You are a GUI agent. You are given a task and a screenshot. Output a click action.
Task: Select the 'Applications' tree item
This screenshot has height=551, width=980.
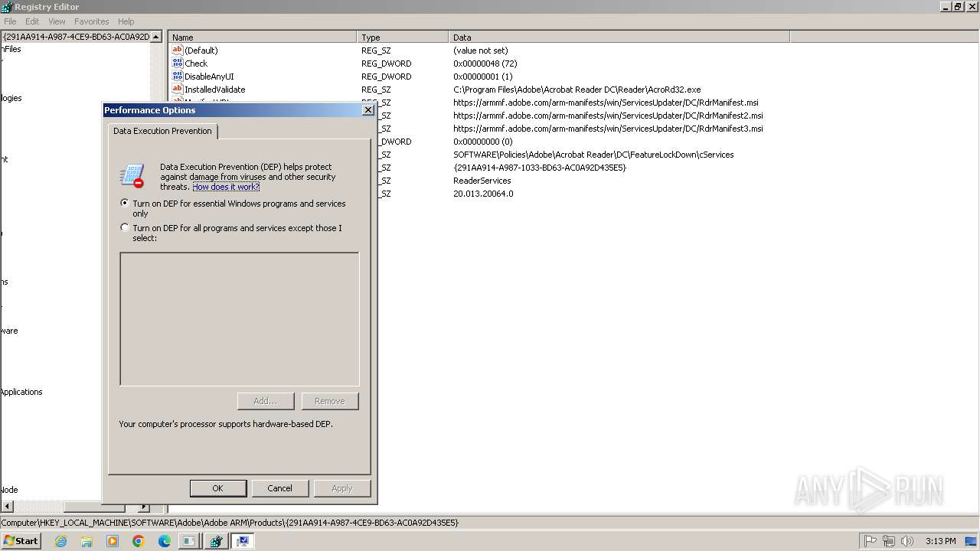pyautogui.click(x=21, y=392)
